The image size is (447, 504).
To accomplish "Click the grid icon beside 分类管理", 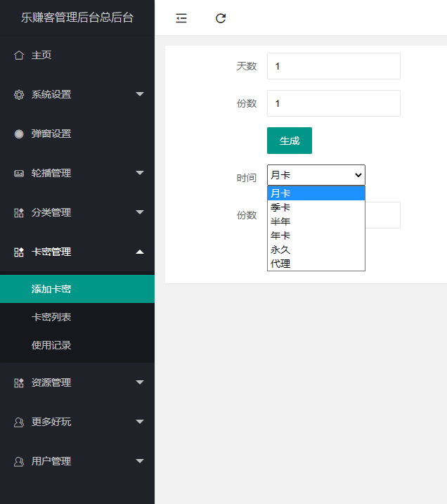I will [x=19, y=212].
